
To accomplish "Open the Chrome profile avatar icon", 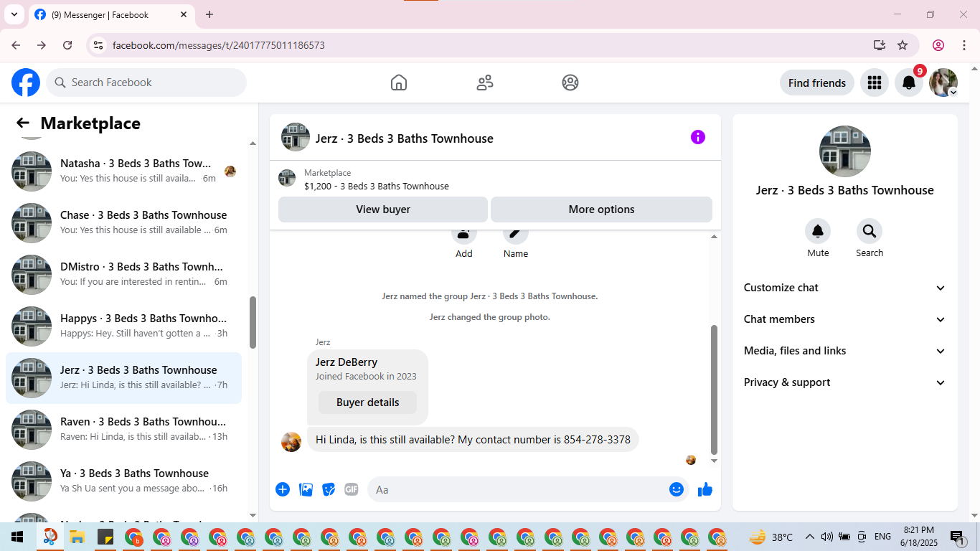I will coord(938,45).
